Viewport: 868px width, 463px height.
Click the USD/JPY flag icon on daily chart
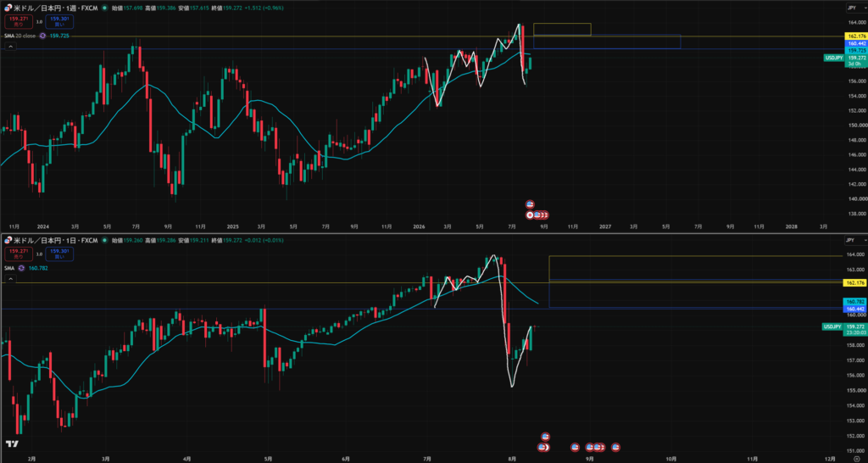[8, 240]
